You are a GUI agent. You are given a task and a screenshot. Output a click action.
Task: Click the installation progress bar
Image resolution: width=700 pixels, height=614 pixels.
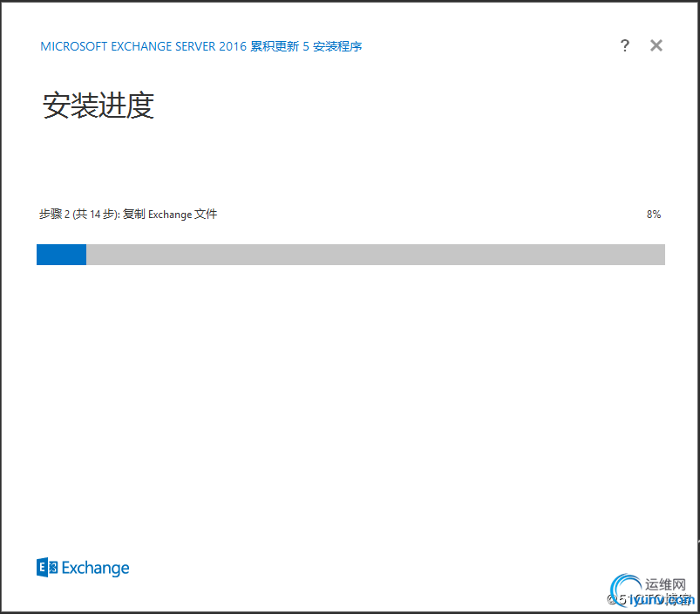pos(350,255)
